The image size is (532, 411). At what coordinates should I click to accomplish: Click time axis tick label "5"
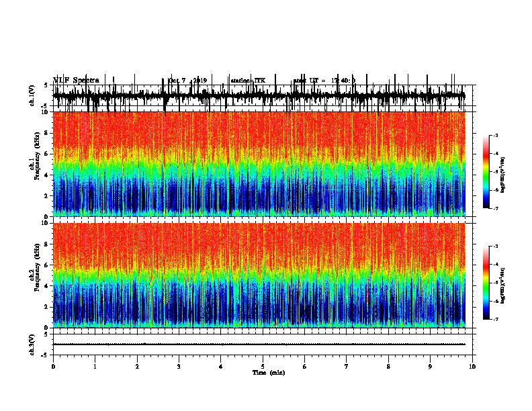[x=263, y=367]
